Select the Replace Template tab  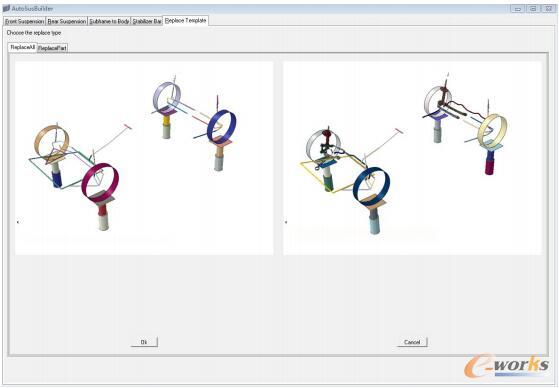(185, 21)
